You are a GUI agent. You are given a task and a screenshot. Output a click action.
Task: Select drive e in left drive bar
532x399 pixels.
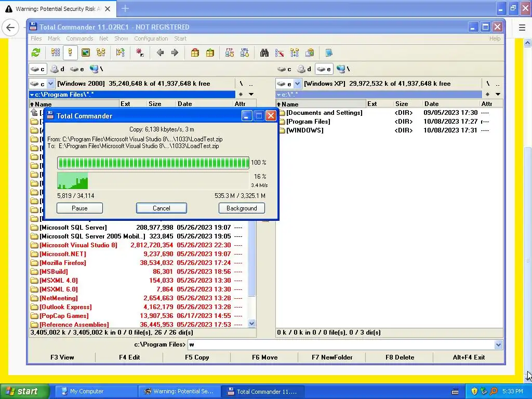[x=77, y=69]
